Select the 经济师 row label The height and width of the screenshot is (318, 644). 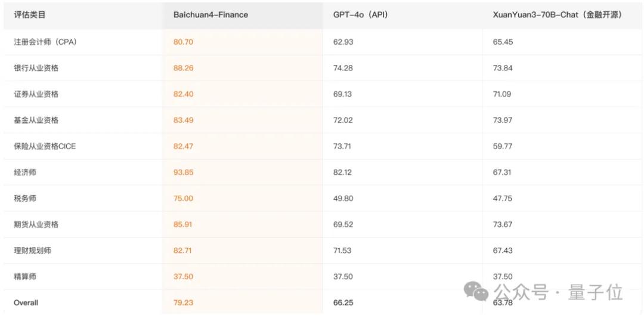click(25, 172)
